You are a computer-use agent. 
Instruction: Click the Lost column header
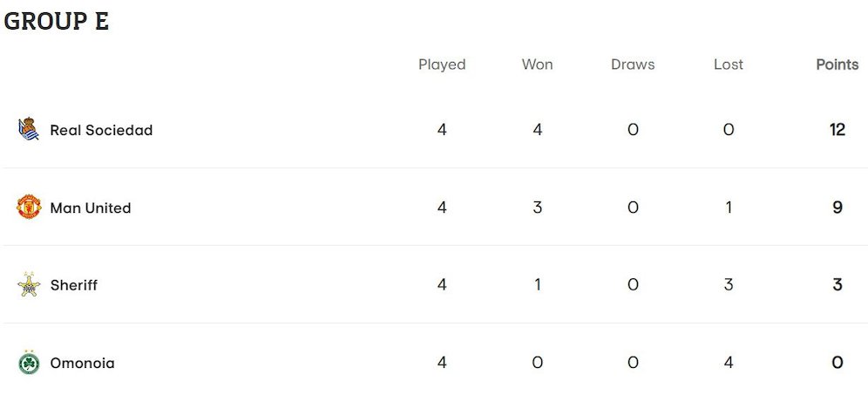[729, 65]
